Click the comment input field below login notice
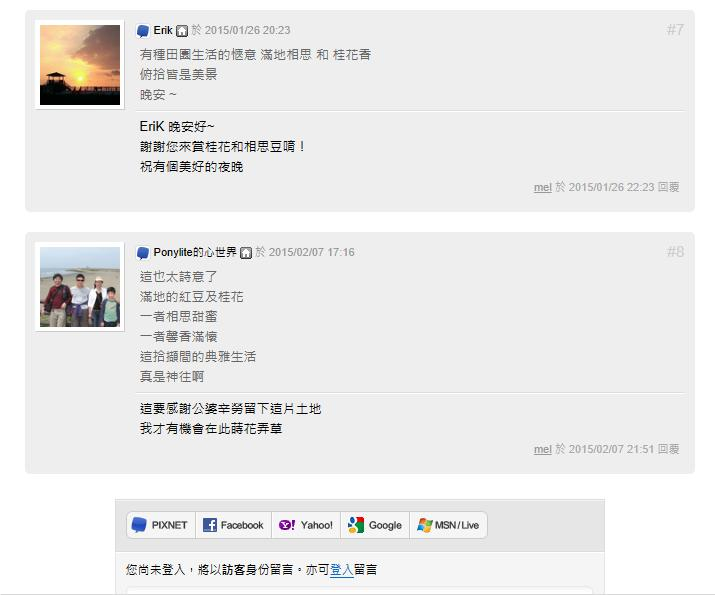715x595 pixels. tap(360, 590)
